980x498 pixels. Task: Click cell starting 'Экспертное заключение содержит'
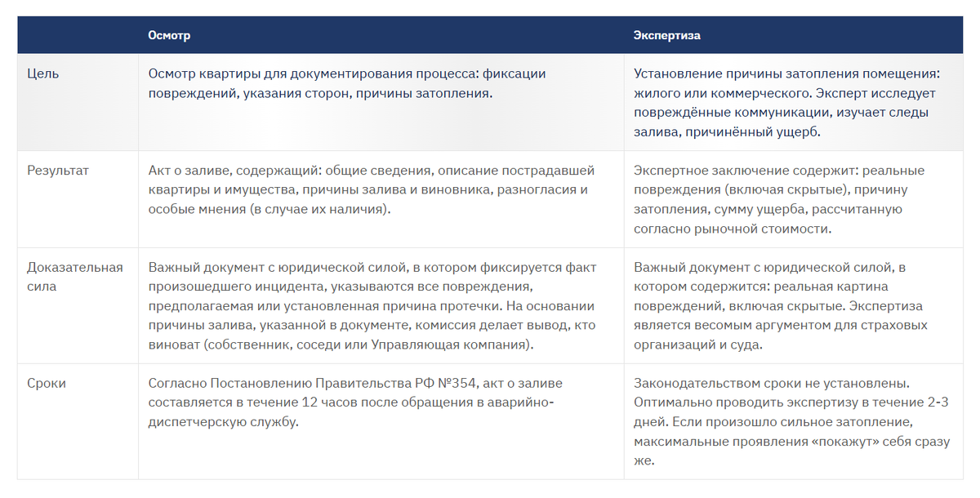click(x=794, y=199)
